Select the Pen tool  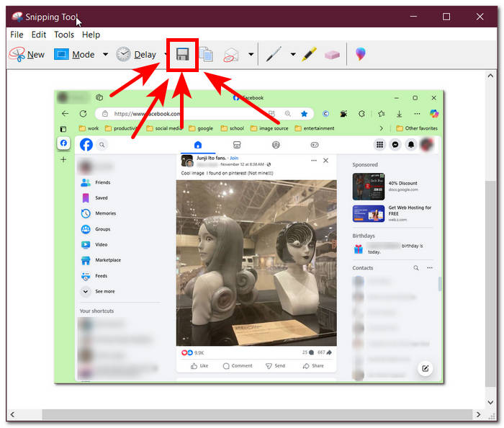pos(274,54)
